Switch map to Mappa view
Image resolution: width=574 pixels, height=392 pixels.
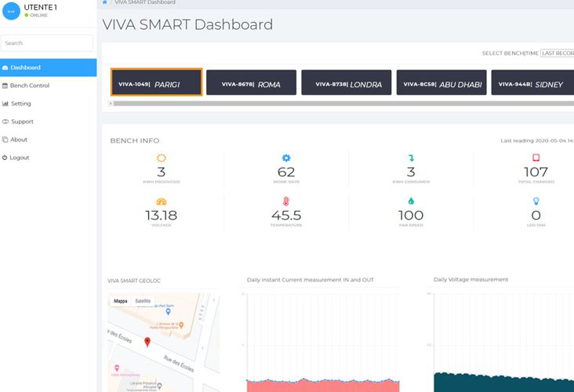tap(121, 301)
